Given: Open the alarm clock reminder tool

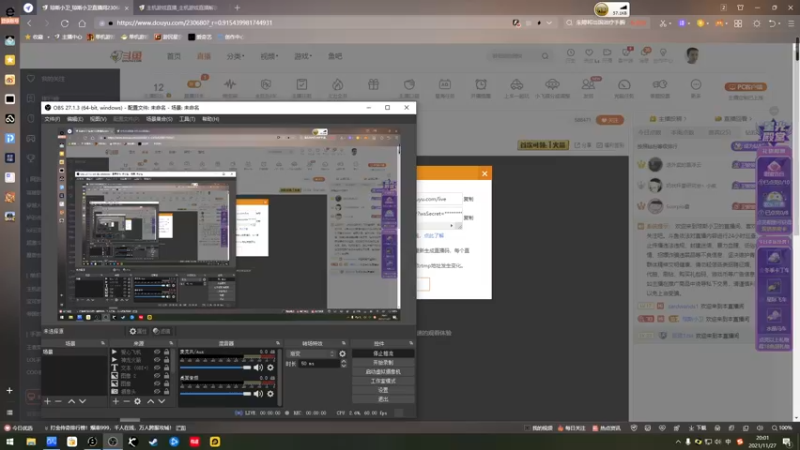Looking at the screenshot, I should (x=481, y=85).
